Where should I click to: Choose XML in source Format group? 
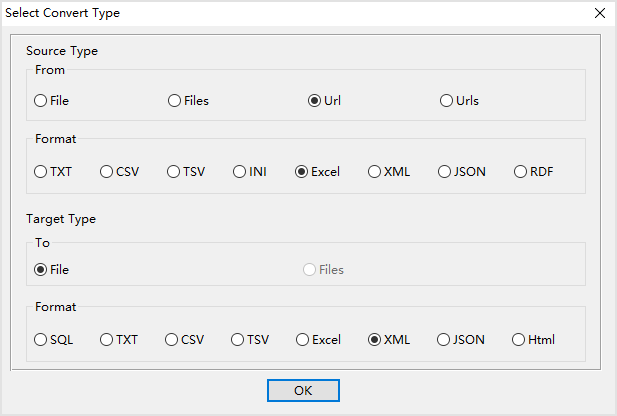tap(375, 172)
